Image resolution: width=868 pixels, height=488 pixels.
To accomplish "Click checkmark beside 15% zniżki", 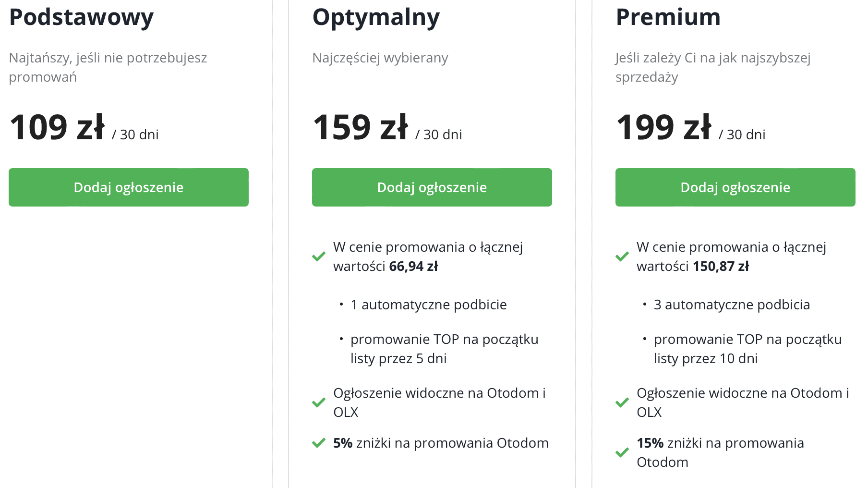I will (622, 452).
